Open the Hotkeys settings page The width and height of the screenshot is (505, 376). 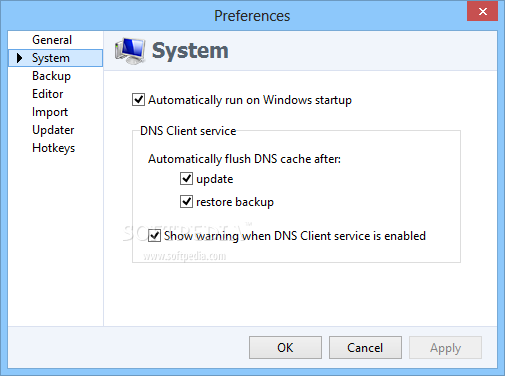54,148
